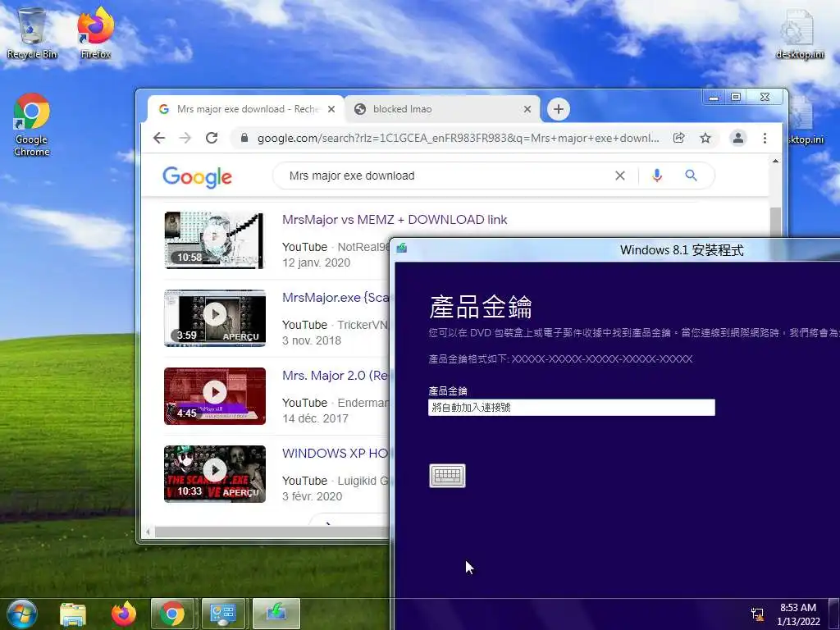Viewport: 840px width, 630px height.
Task: Click Chrome's forward navigation arrow
Action: click(185, 138)
